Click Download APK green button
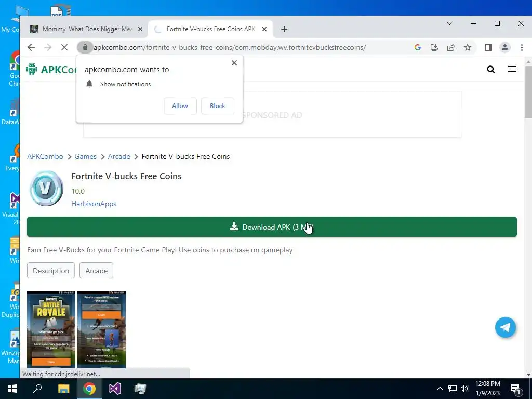 click(x=272, y=227)
